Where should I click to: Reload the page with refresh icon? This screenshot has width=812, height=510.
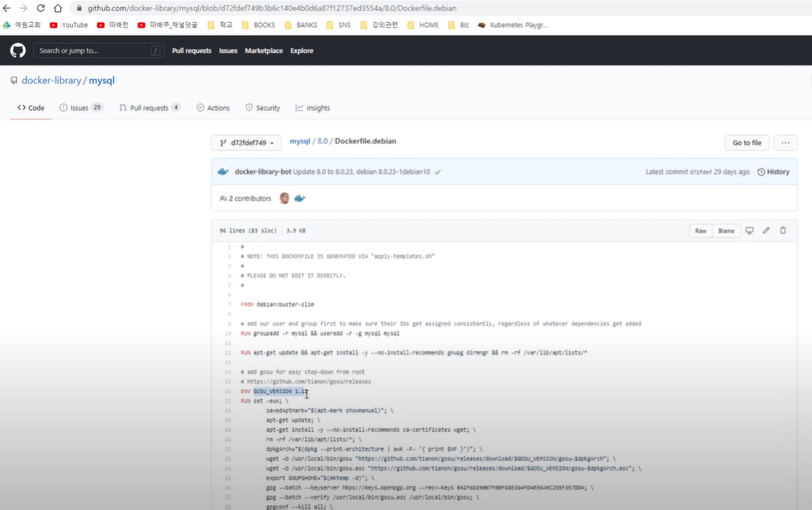(40, 8)
